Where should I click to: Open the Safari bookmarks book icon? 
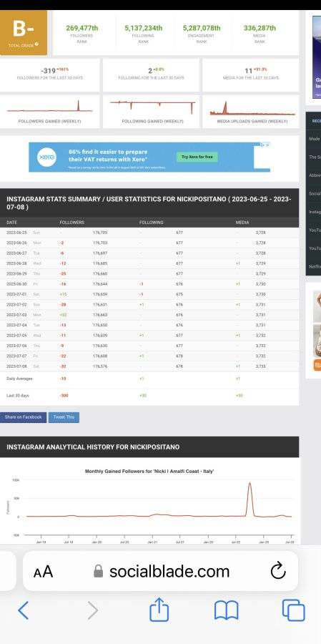click(x=226, y=610)
